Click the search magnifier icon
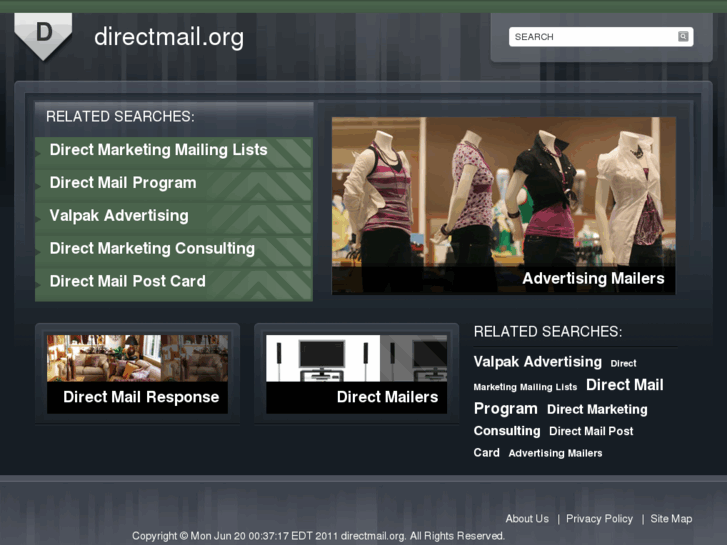Screen dimensions: 727x545 click(x=683, y=36)
